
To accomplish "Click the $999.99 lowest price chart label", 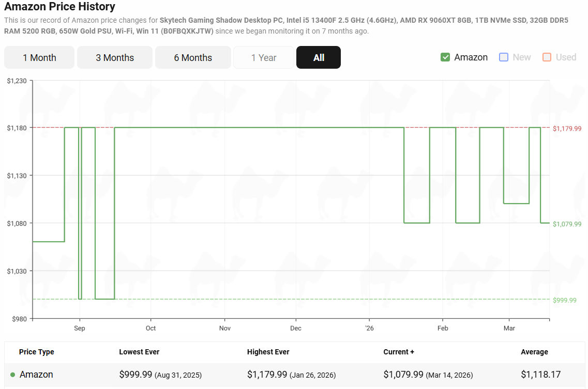I will pyautogui.click(x=565, y=300).
